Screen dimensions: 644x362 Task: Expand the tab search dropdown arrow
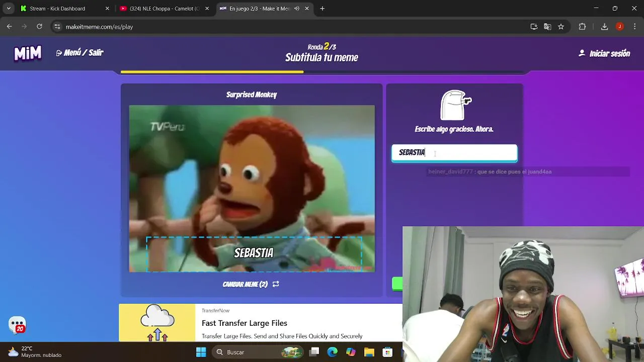(x=9, y=9)
